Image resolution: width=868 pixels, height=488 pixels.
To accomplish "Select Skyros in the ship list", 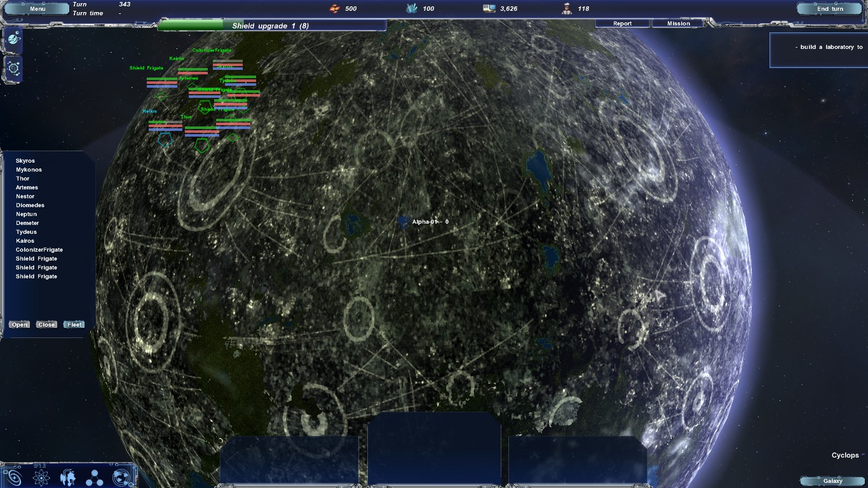I will 25,161.
